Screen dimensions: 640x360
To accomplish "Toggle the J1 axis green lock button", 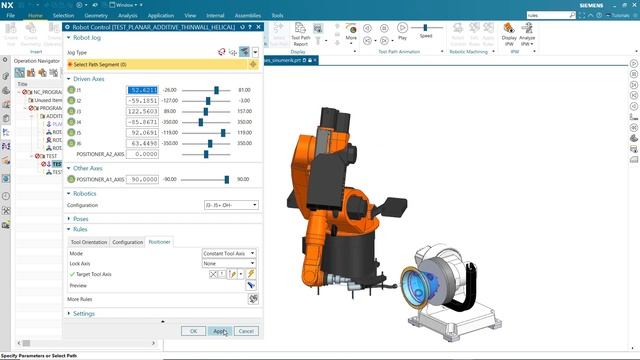I will click(x=71, y=90).
